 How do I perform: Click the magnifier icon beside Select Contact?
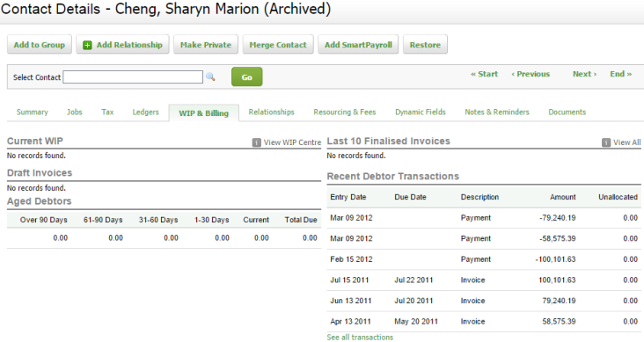tap(210, 76)
